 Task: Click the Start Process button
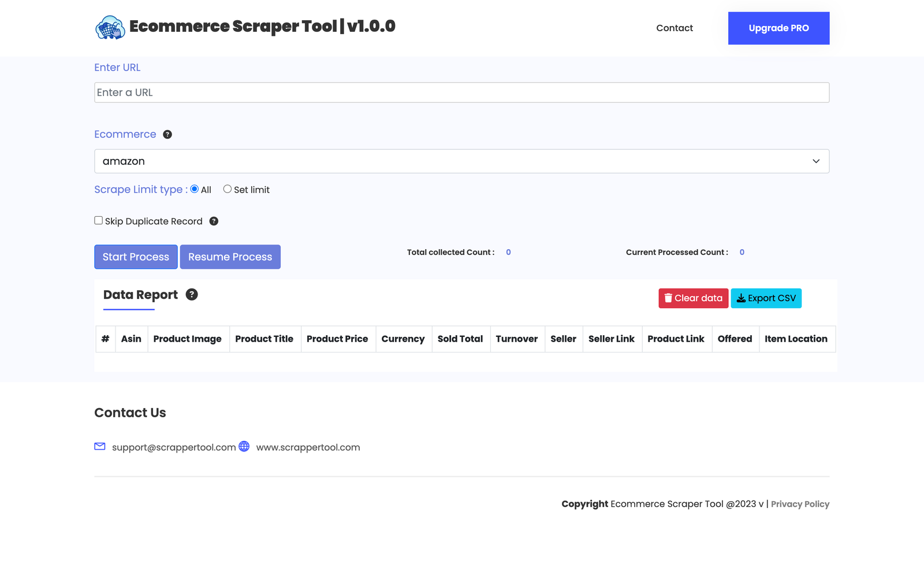pyautogui.click(x=136, y=257)
